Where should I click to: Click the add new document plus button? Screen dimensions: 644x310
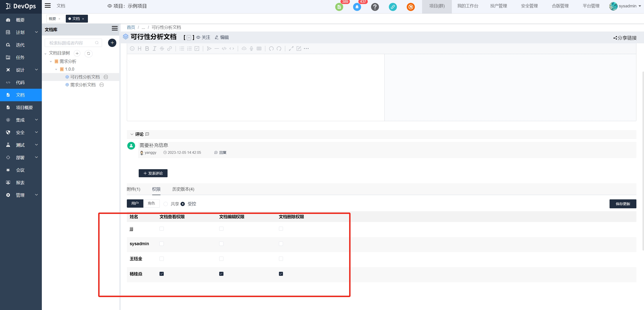(112, 43)
